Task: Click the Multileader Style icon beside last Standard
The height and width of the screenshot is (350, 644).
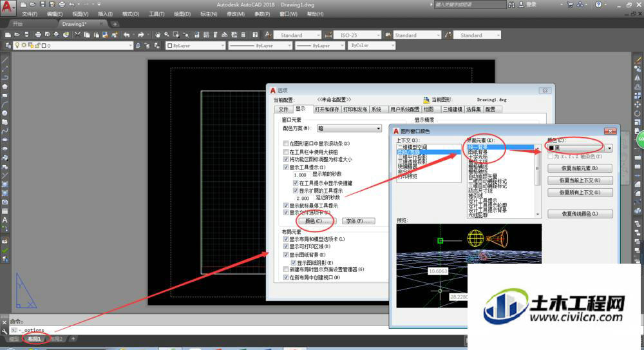Action: 449,35
